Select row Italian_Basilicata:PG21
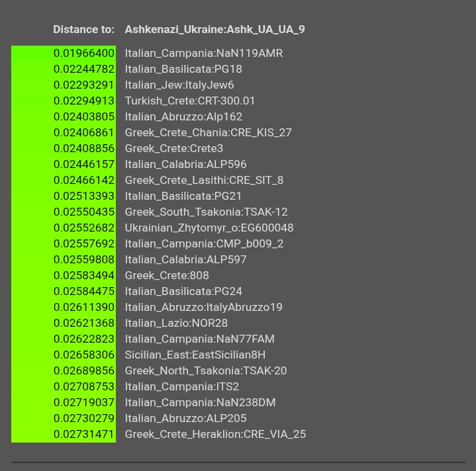This screenshot has height=471, width=476. coord(183,196)
